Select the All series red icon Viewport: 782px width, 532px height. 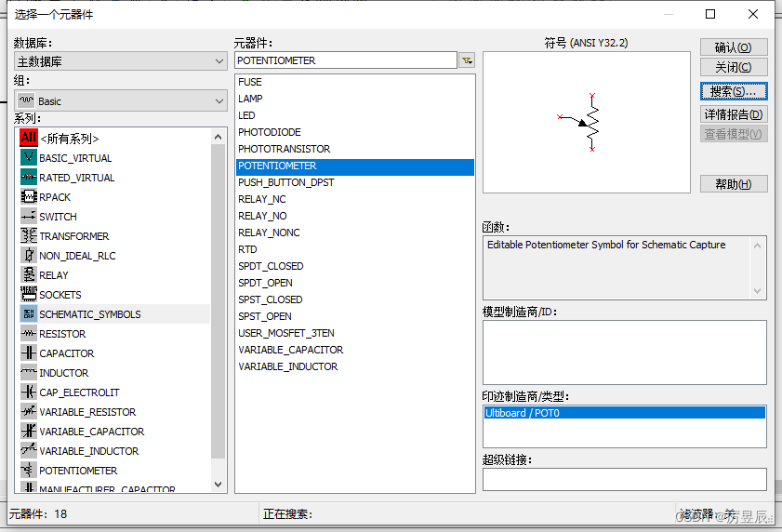[29, 138]
